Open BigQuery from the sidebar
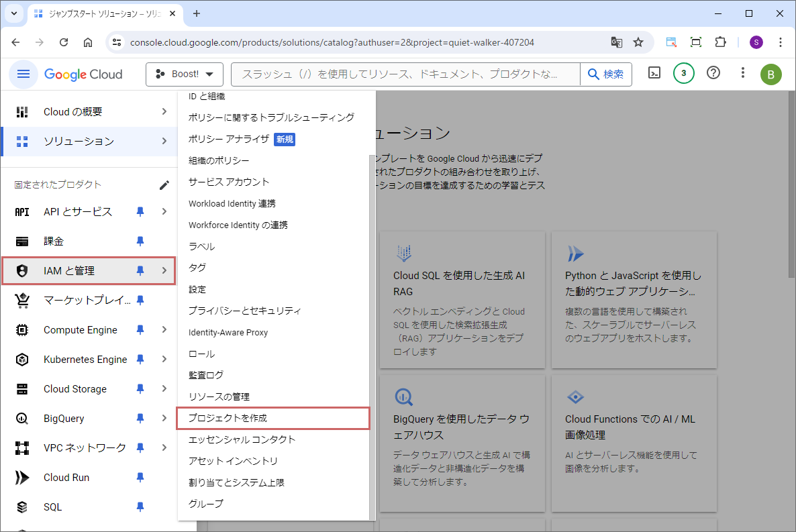The image size is (796, 532). click(x=64, y=419)
